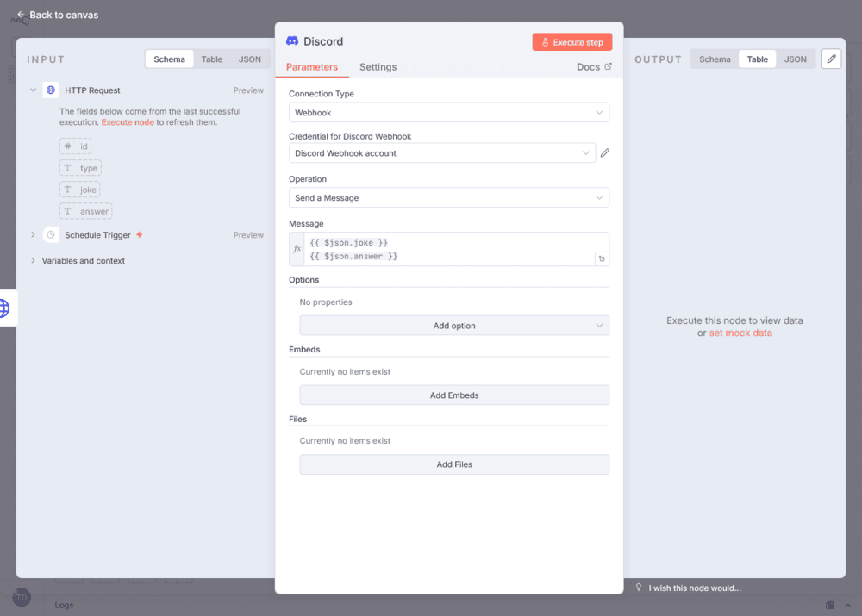The height and width of the screenshot is (616, 862).
Task: Click the Message expression input field
Action: (x=448, y=249)
